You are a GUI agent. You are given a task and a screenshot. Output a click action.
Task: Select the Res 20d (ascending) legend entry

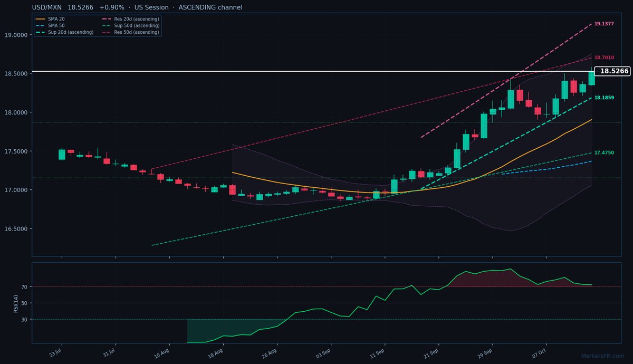130,19
